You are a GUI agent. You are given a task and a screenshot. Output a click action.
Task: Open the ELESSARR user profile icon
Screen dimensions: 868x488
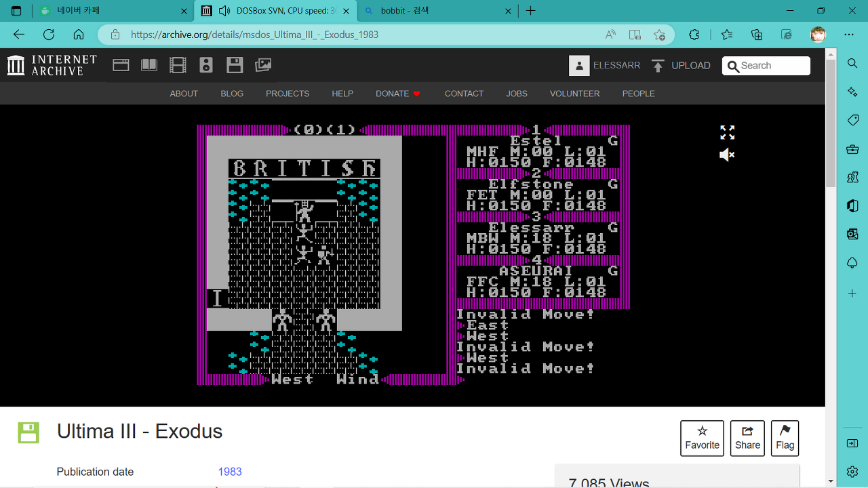579,65
